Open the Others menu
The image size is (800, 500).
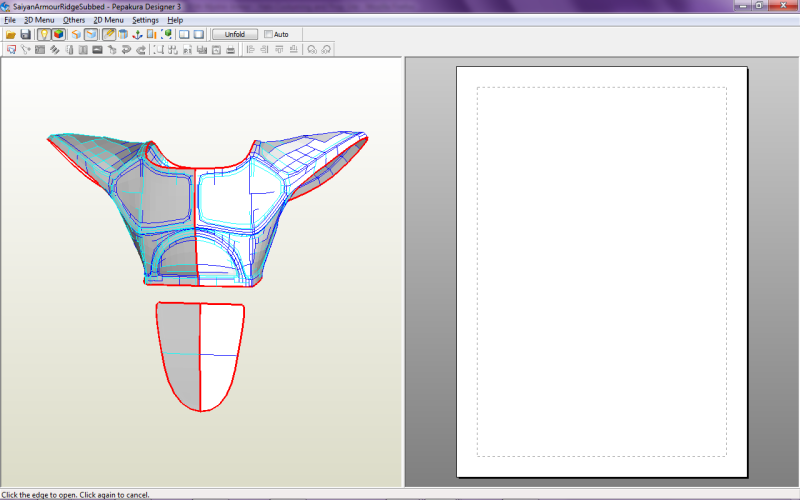point(74,20)
